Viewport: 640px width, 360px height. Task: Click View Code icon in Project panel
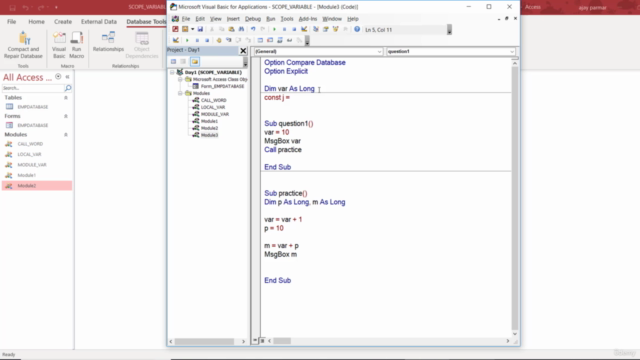(x=173, y=62)
